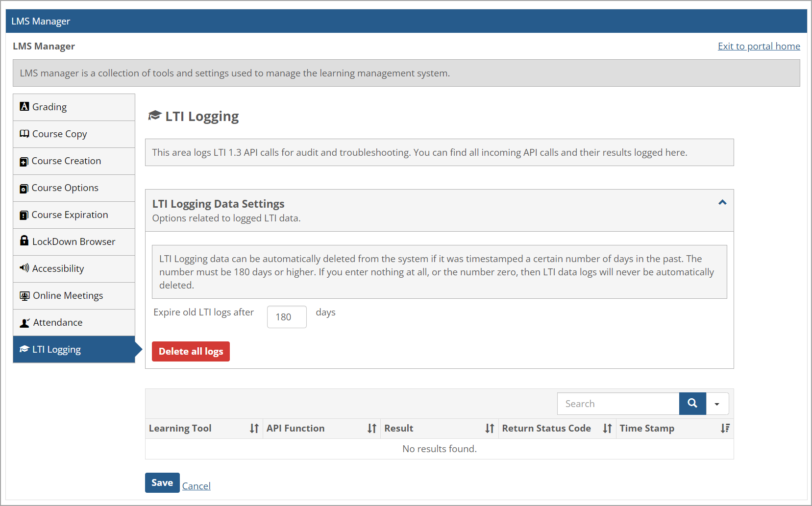
Task: Click the Accessibility speaker icon
Action: 25,268
